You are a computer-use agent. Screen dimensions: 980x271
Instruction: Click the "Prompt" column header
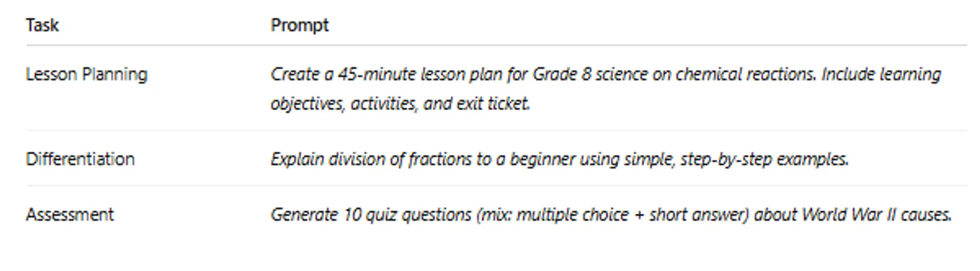[x=300, y=25]
